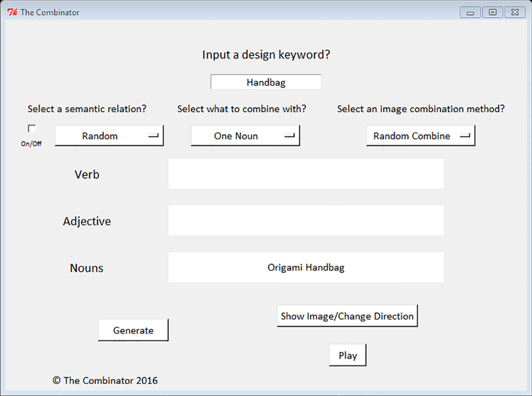Toggle the On/Off checkbox
The height and width of the screenshot is (396, 532).
pyautogui.click(x=32, y=129)
